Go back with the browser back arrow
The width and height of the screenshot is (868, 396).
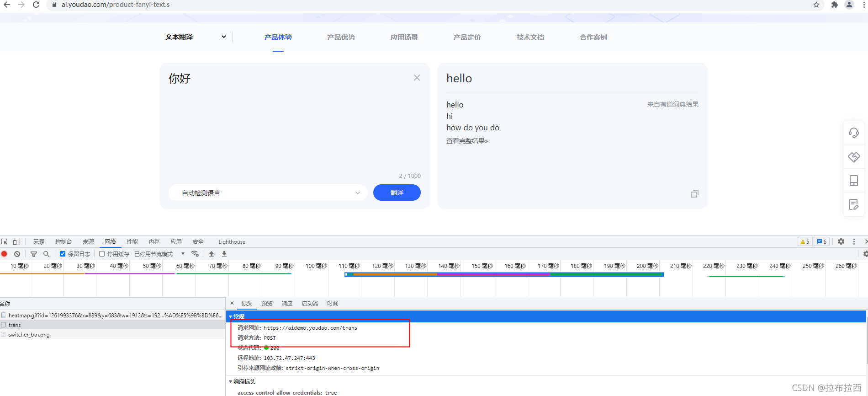[x=7, y=5]
